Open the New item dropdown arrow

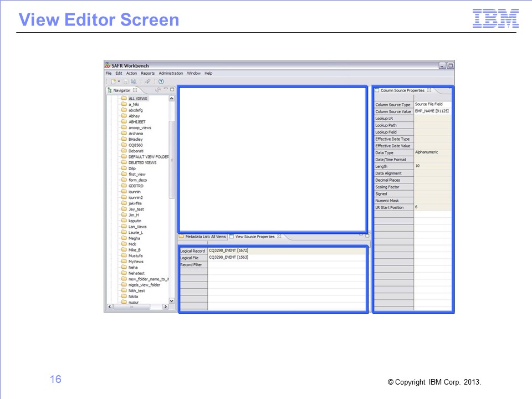click(119, 81)
